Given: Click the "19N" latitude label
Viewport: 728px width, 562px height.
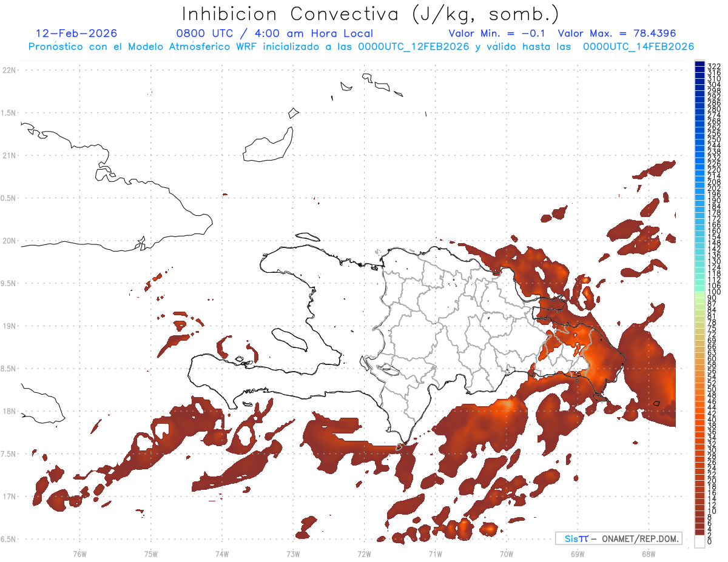Looking at the screenshot, I should click(x=9, y=326).
